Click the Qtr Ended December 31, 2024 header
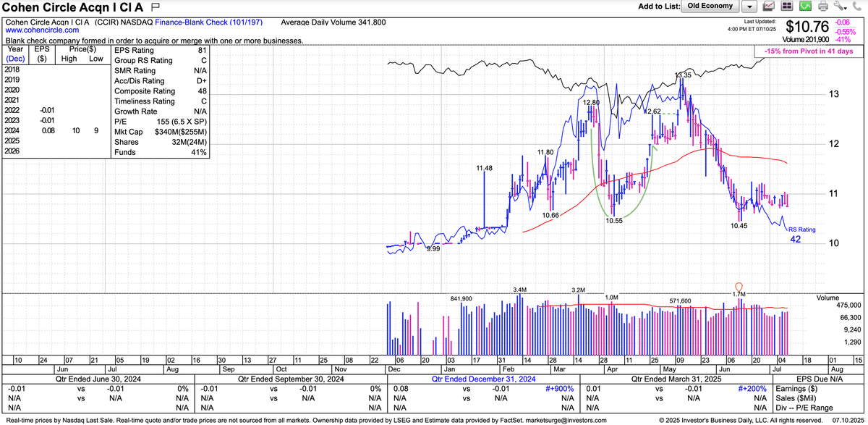This screenshot has width=868, height=425. tap(484, 379)
